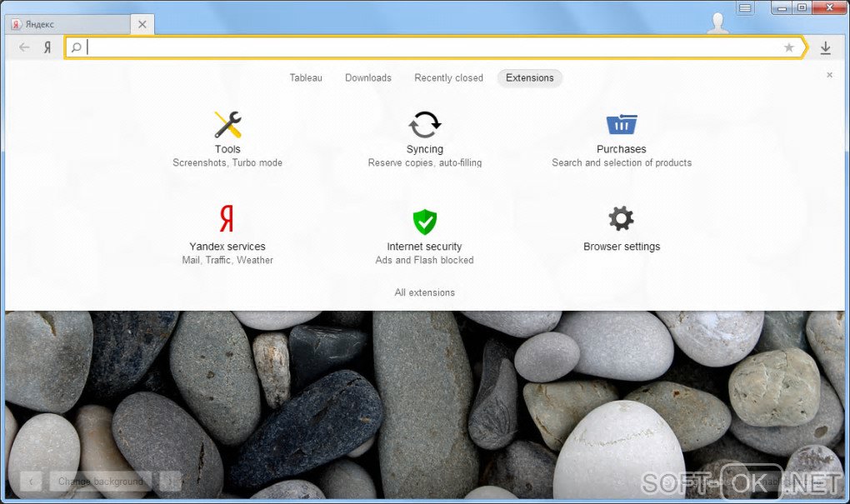This screenshot has height=504, width=850.
Task: Show previous background with left arrow
Action: [32, 482]
